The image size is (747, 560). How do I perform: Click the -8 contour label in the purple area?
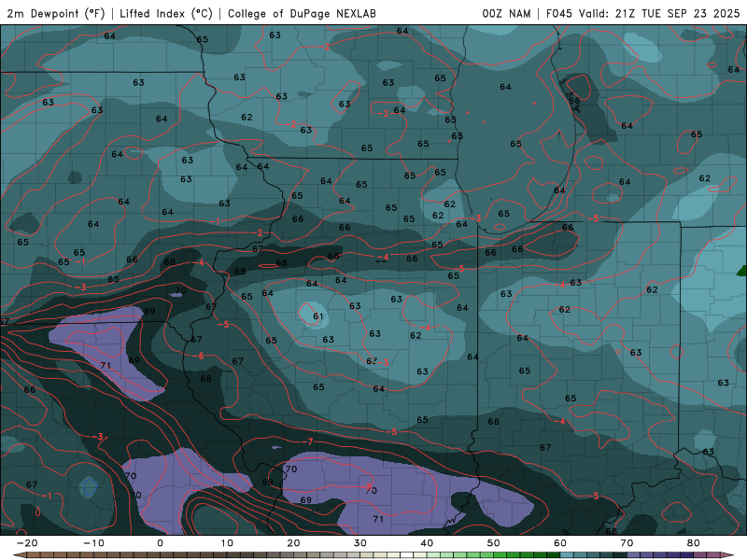tap(368, 486)
